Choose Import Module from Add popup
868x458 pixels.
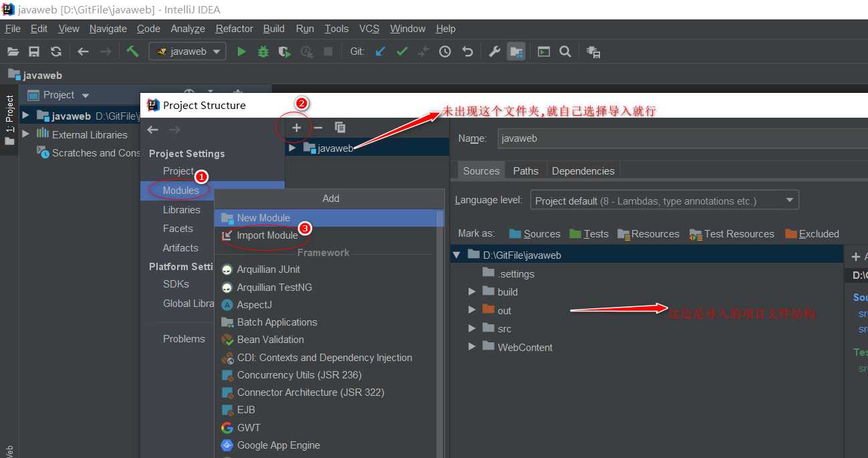[325, 235]
